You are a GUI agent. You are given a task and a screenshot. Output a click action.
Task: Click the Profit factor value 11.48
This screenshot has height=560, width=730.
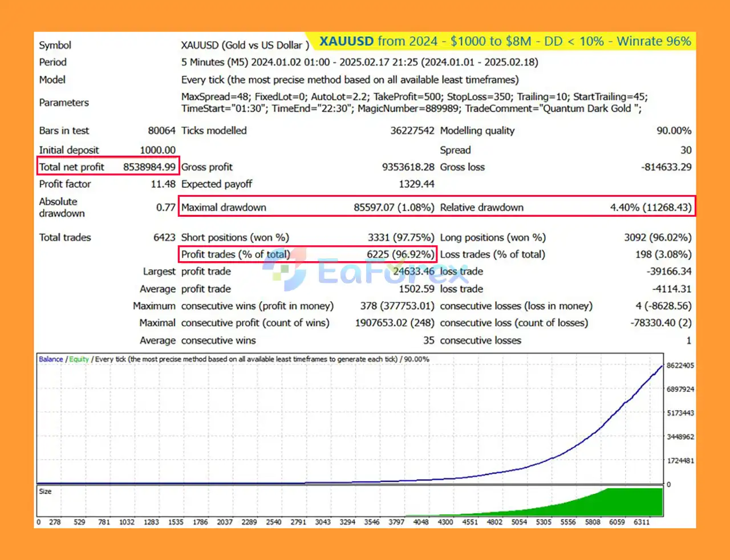163,184
